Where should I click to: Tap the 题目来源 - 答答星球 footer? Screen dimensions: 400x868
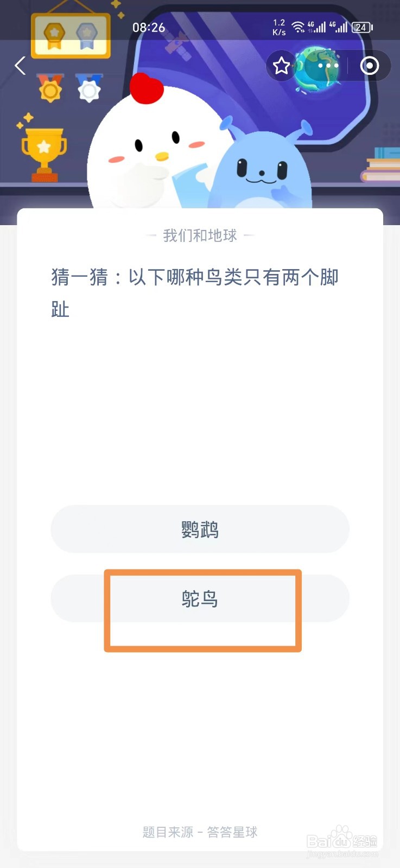pos(200,832)
